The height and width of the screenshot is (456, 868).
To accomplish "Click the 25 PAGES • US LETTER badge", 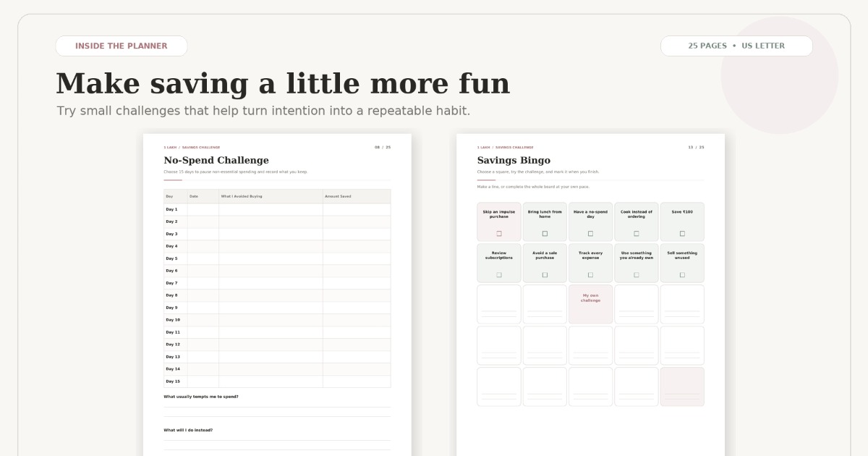I will pyautogui.click(x=736, y=46).
